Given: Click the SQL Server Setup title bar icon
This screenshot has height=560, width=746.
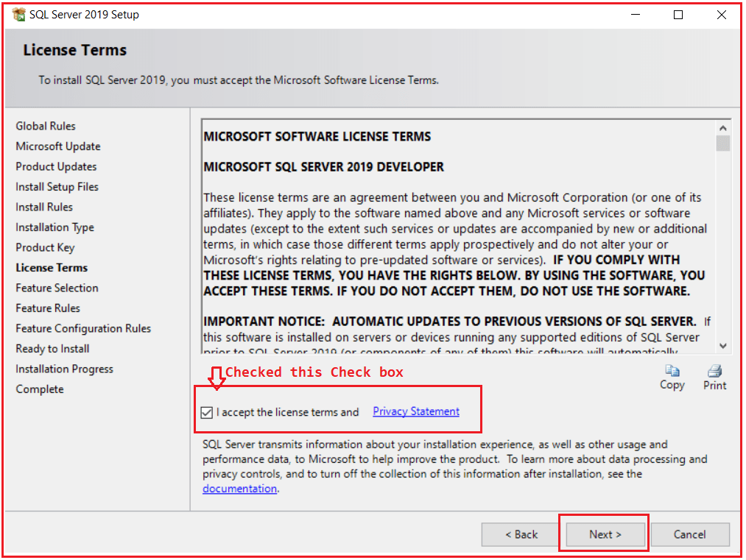Looking at the screenshot, I should point(18,15).
